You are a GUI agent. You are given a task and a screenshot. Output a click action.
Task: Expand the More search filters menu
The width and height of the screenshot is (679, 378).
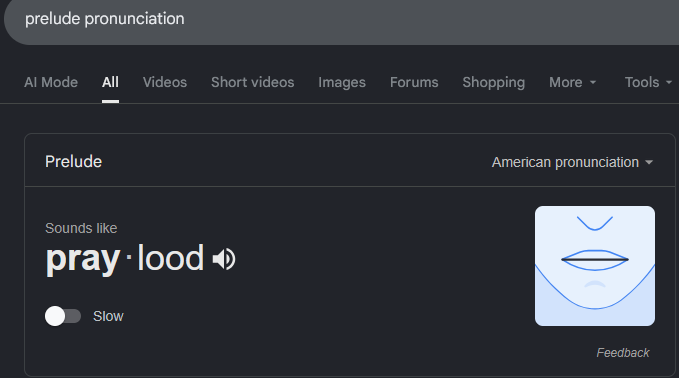(x=572, y=82)
